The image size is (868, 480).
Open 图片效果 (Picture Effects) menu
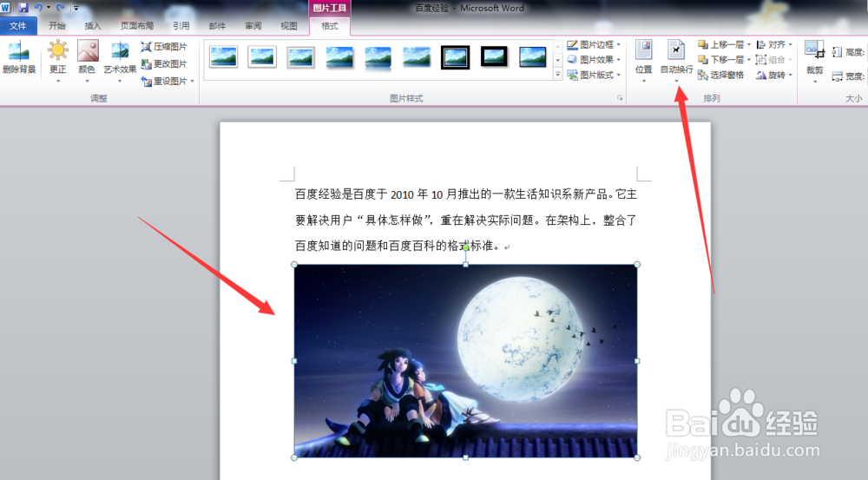[594, 59]
